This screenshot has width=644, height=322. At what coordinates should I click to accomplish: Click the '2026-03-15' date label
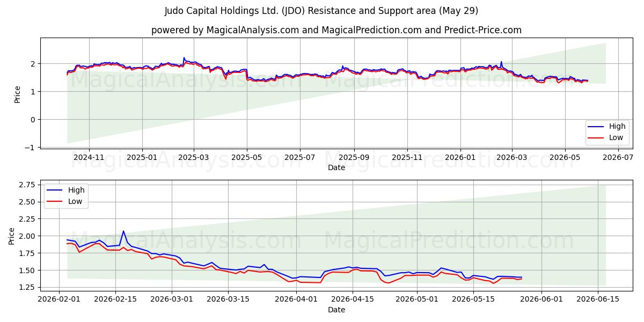click(228, 299)
